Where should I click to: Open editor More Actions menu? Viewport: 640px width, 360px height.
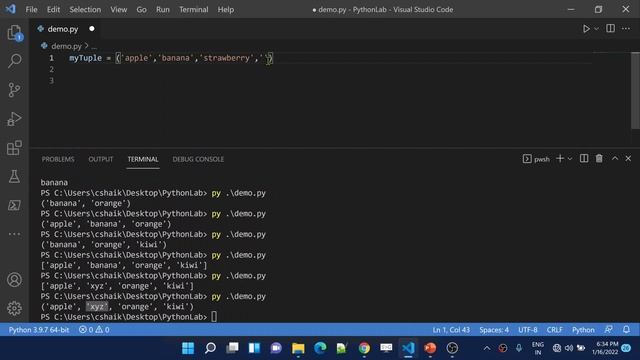pyautogui.click(x=626, y=29)
